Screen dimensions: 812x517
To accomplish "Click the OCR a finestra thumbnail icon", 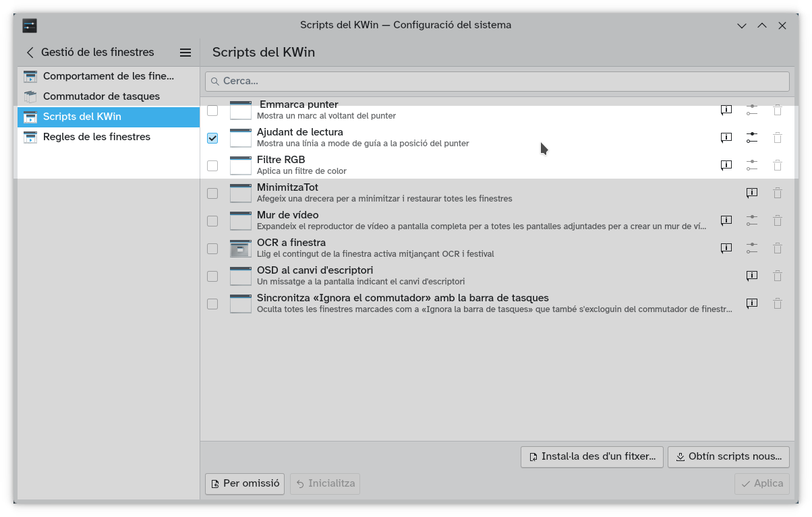I will coord(241,248).
